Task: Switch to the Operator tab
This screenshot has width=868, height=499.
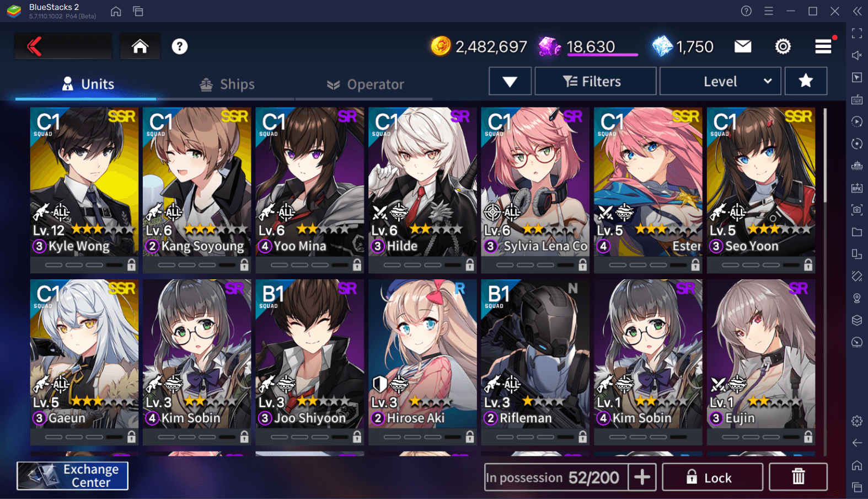Action: point(365,84)
